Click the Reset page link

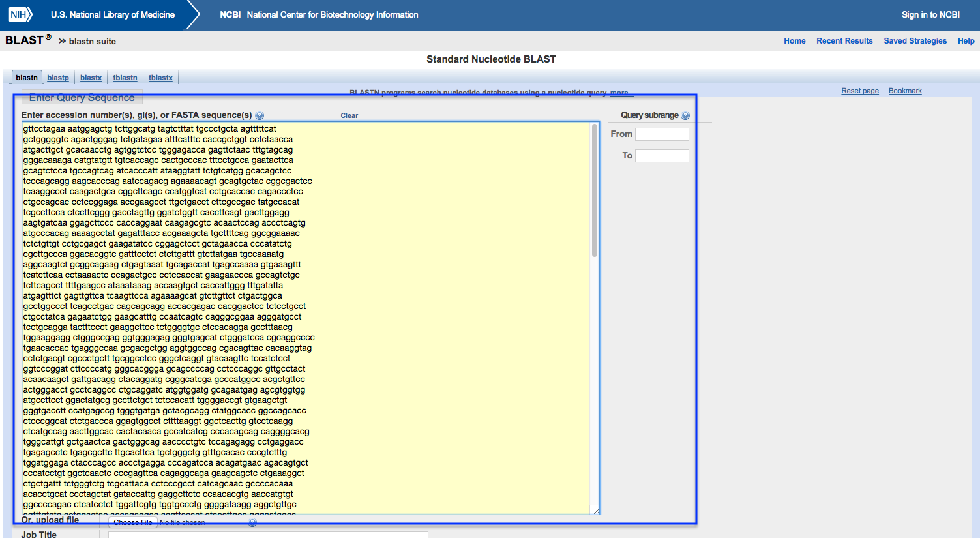coord(860,91)
